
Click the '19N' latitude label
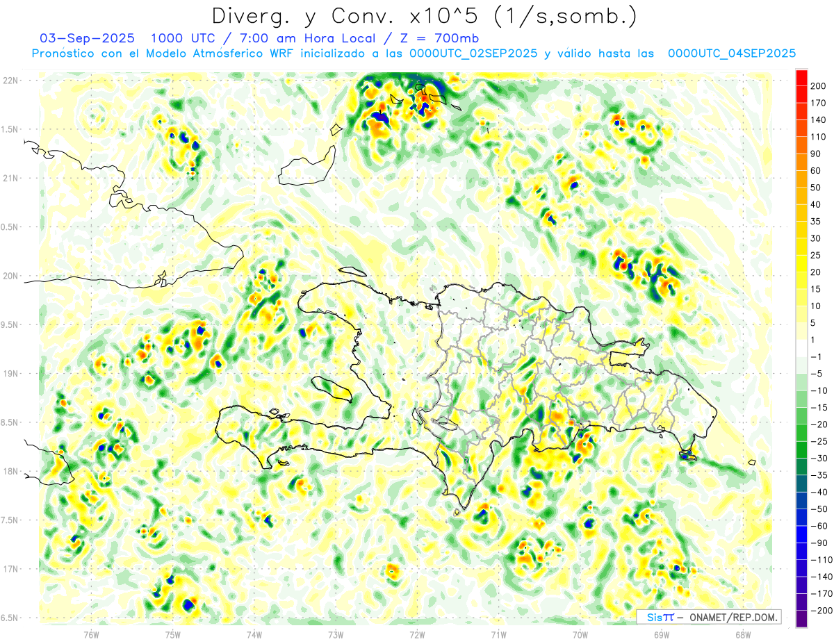pos(10,374)
